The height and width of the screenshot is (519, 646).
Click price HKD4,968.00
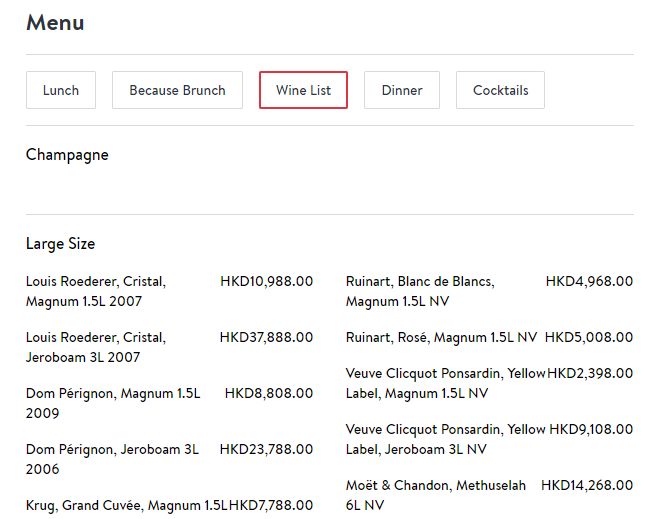click(x=590, y=281)
